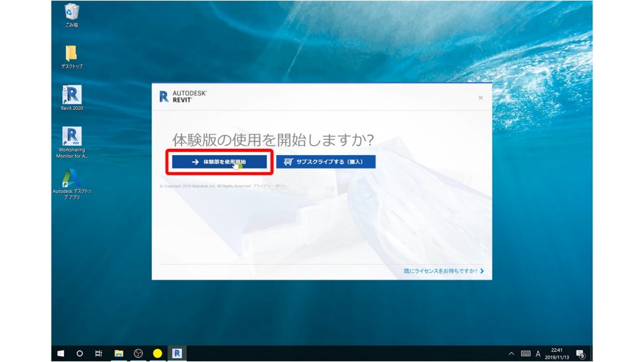Open the browser icon in the taskbar
The image size is (644, 362).
tap(138, 353)
